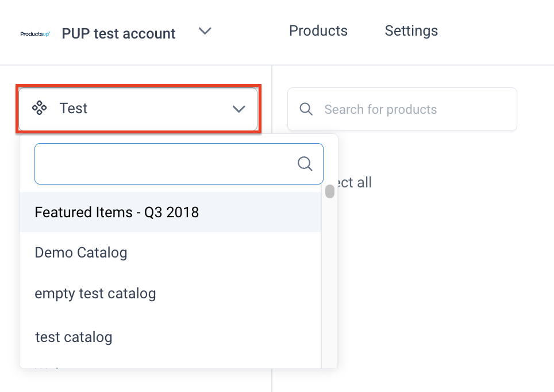Click the search icon in the products search bar
Viewport: 554px width, 392px height.
306,109
